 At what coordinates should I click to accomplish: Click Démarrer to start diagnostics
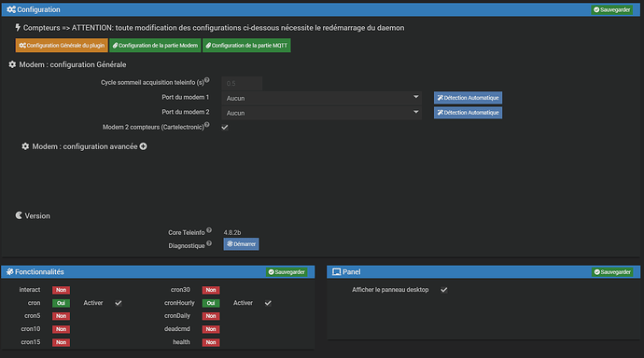tap(241, 244)
